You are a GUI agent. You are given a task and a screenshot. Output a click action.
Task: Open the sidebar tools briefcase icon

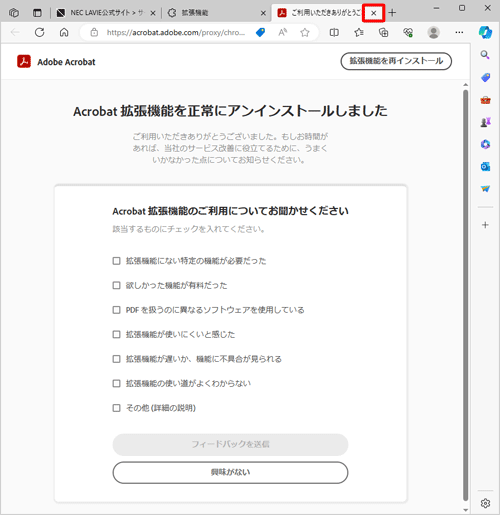[485, 100]
